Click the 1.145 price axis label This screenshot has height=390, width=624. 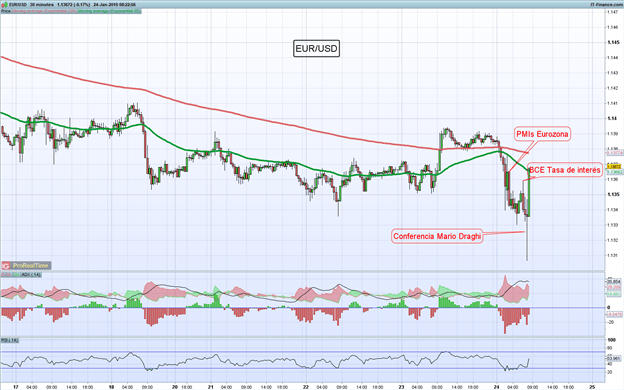click(x=614, y=42)
